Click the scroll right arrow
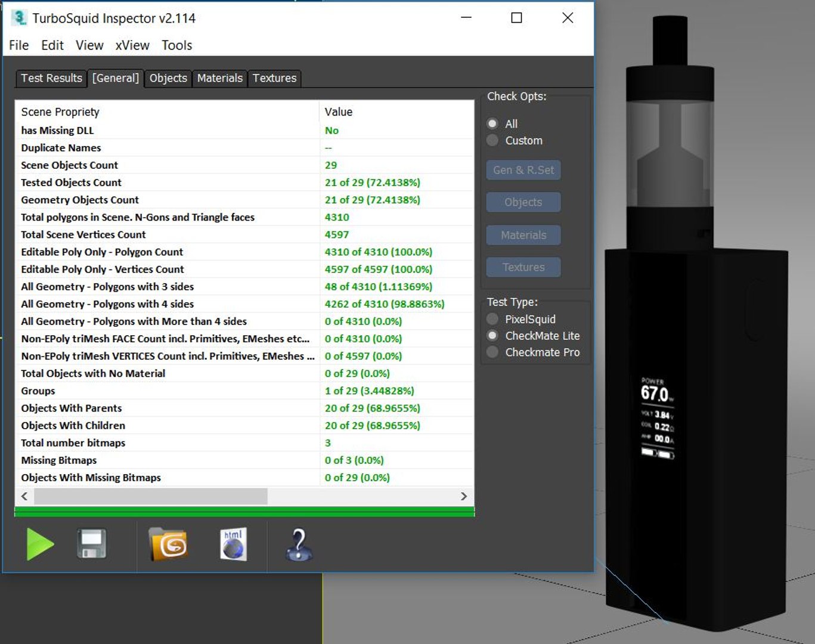815x644 pixels. tap(464, 496)
